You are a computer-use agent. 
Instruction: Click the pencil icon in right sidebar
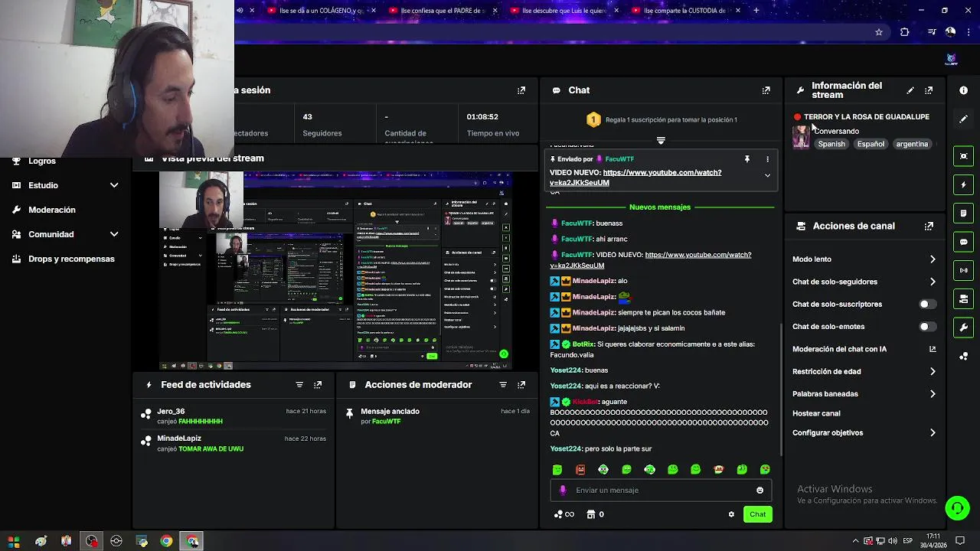click(x=963, y=119)
